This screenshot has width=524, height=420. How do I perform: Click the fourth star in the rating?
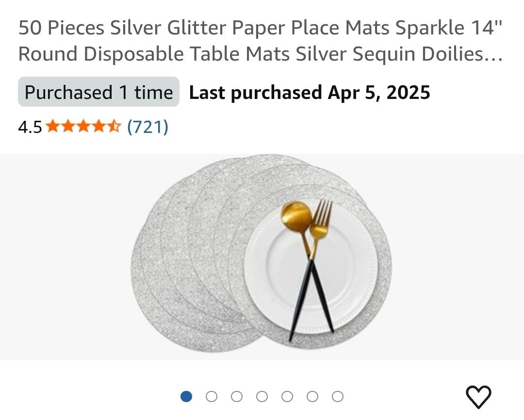pyautogui.click(x=99, y=127)
